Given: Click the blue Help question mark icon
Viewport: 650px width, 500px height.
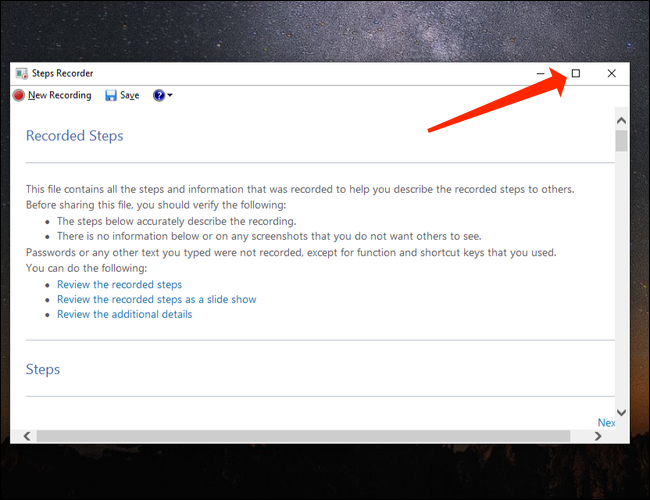Looking at the screenshot, I should [158, 95].
